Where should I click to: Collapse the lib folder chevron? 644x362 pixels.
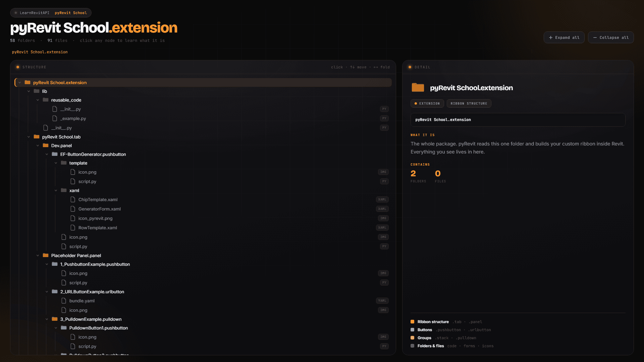(29, 91)
